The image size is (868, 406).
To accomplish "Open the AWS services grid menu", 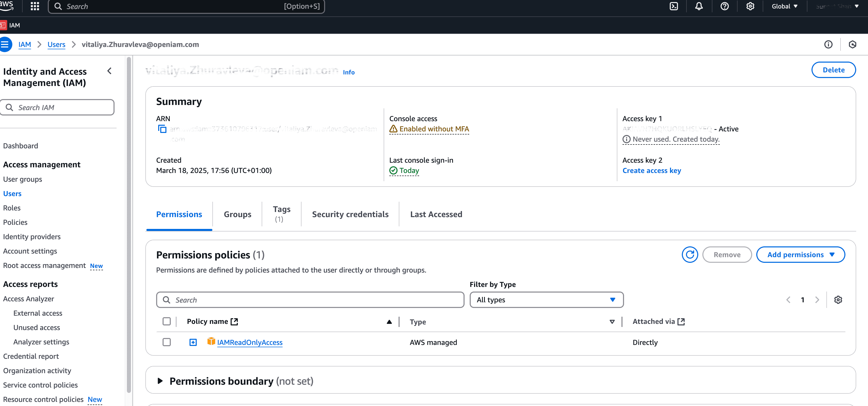I will 35,6.
